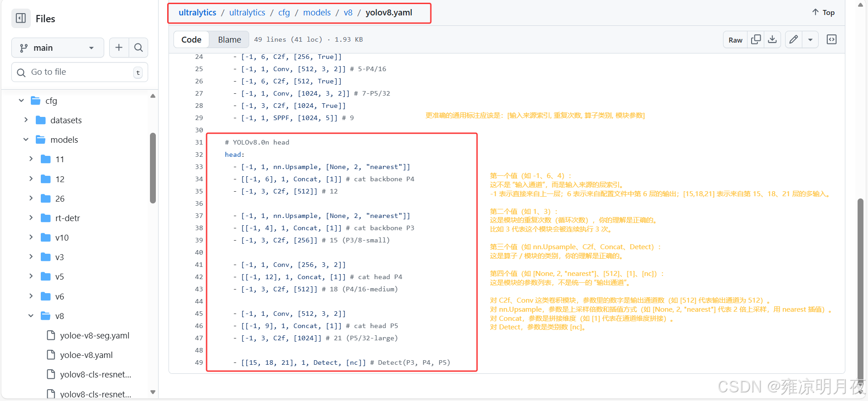The image size is (868, 401).
Task: Select folder 26 icon
Action: pos(46,198)
